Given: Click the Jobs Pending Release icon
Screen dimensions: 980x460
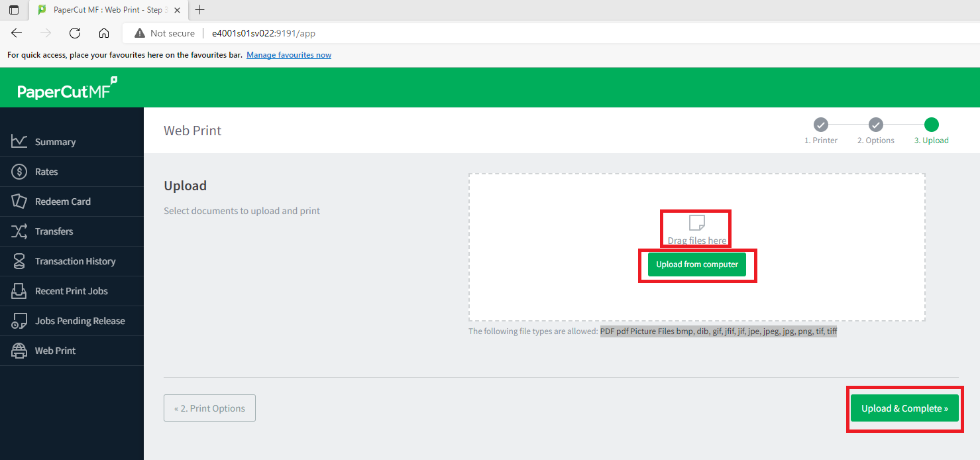Looking at the screenshot, I should pos(19,320).
